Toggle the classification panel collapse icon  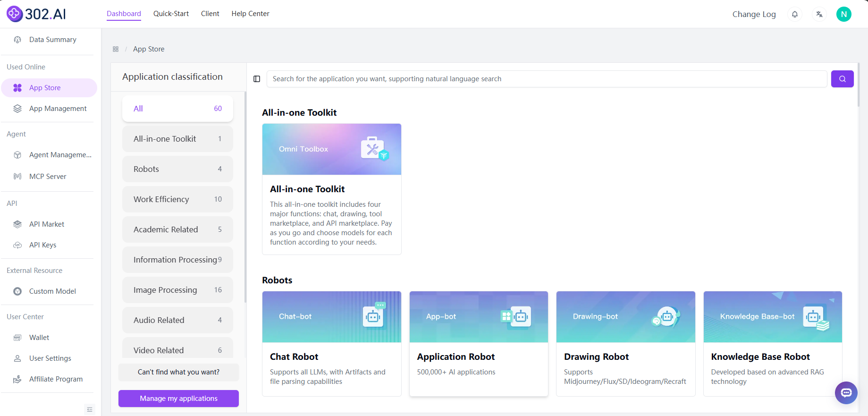(x=257, y=79)
